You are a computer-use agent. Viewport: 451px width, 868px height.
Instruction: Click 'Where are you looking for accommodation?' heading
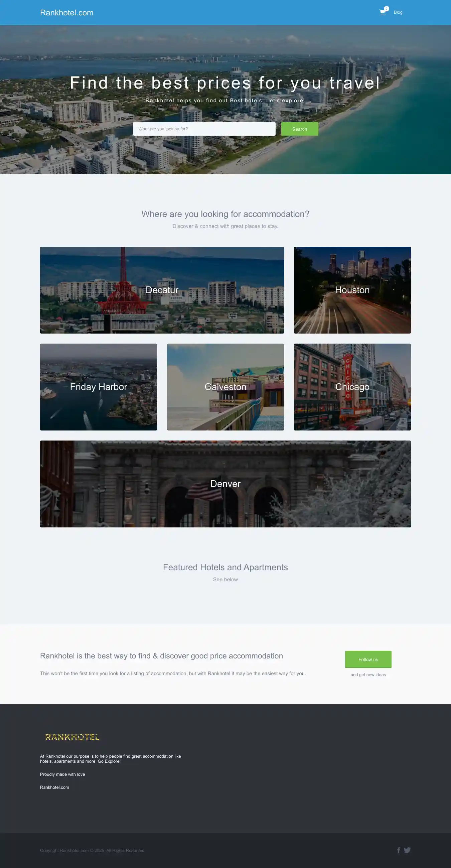[x=225, y=214]
